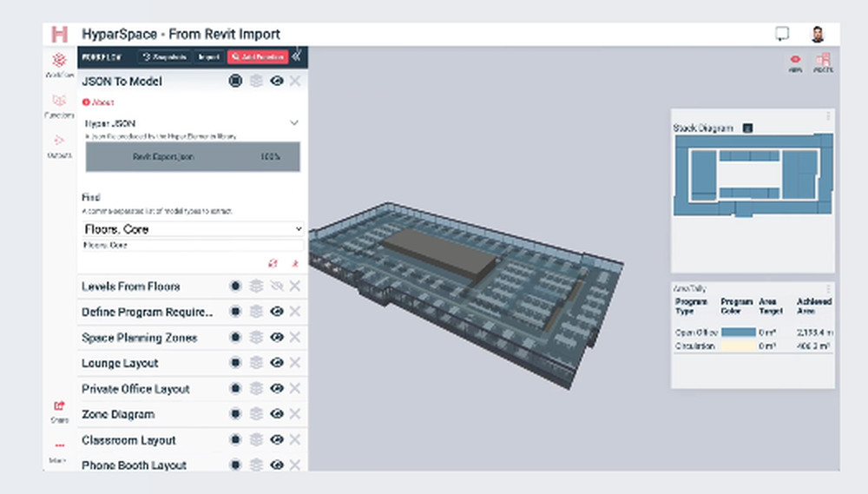868x494 pixels.
Task: Click the layers icon on JSON To Model
Action: click(x=256, y=81)
